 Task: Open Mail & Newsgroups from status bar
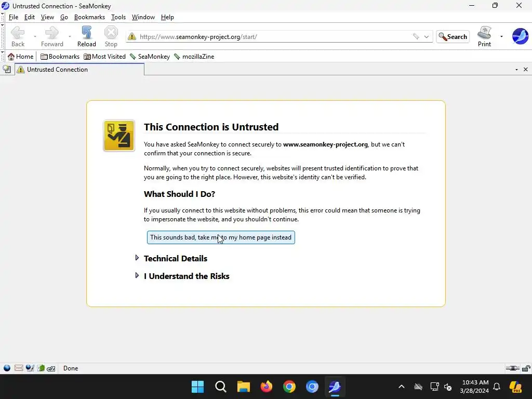(19, 368)
